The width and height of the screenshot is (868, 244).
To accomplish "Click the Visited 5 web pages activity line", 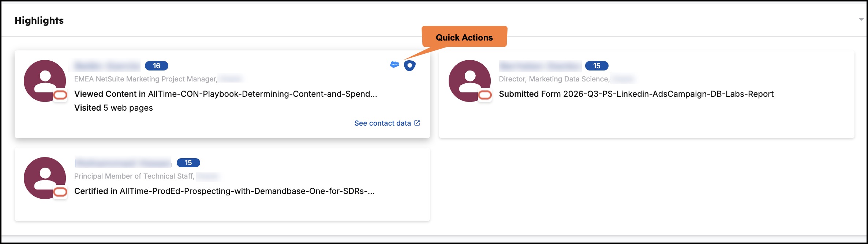I will (113, 108).
